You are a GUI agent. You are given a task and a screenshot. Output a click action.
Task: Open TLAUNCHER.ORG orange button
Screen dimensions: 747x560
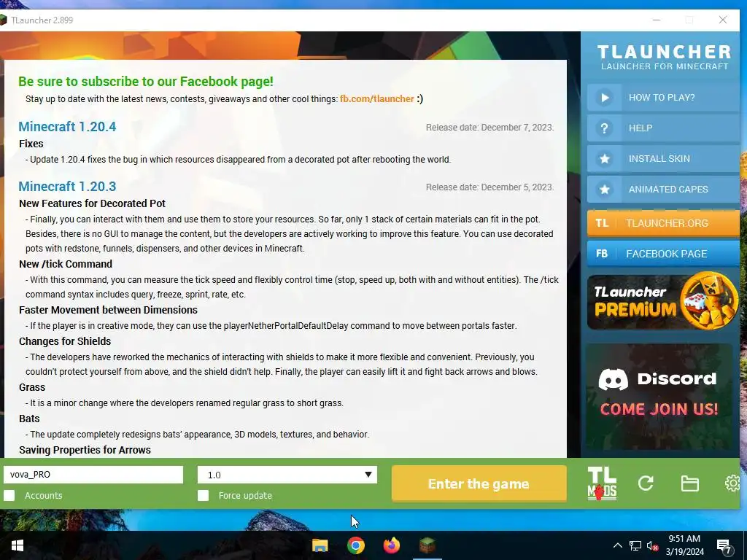(x=663, y=223)
